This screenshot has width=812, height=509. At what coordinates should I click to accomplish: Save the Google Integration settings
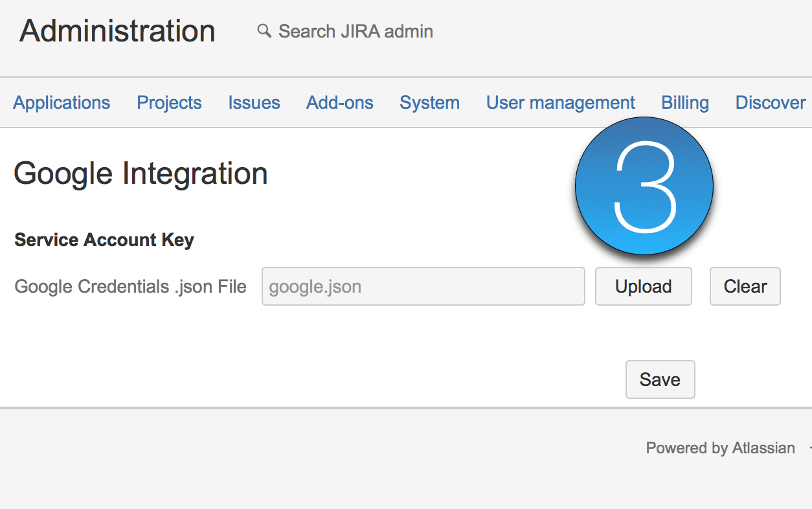coord(660,379)
